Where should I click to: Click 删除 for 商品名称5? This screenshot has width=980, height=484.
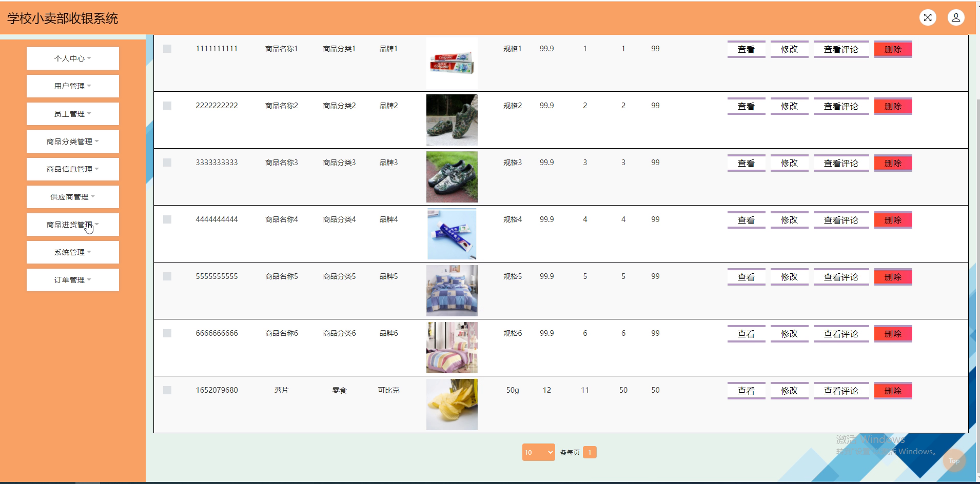pos(893,277)
